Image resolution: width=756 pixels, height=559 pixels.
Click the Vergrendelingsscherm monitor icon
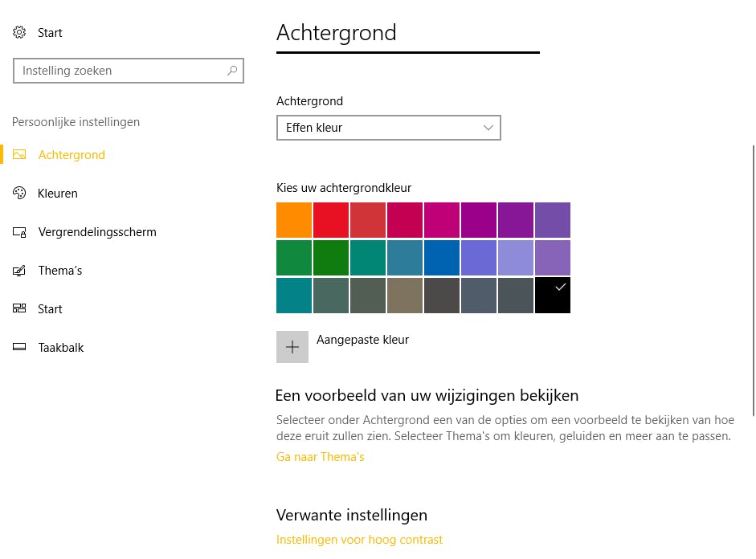point(20,232)
